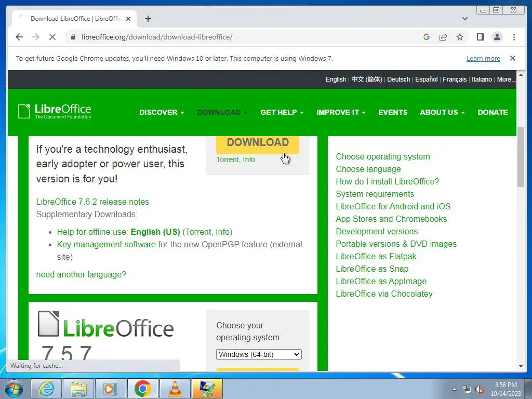Open LibreOffice 7.6.2 release notes
This screenshot has width=532, height=399.
coord(92,202)
